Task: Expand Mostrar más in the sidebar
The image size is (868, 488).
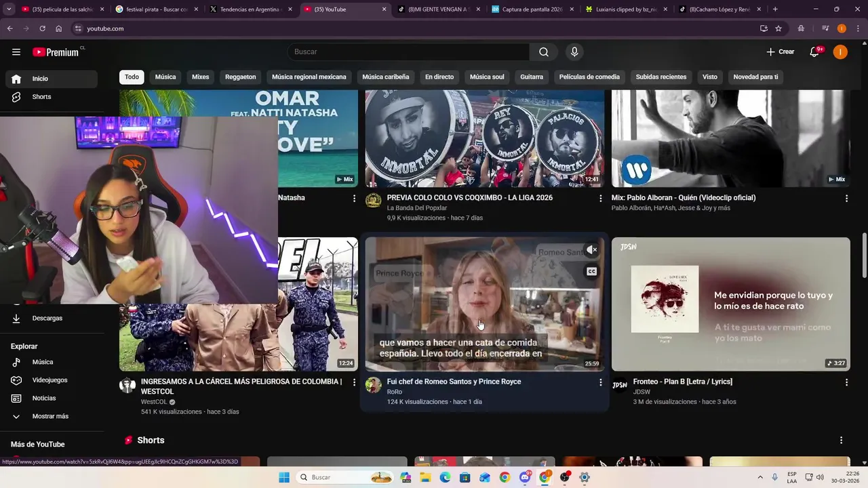Action: [x=52, y=416]
